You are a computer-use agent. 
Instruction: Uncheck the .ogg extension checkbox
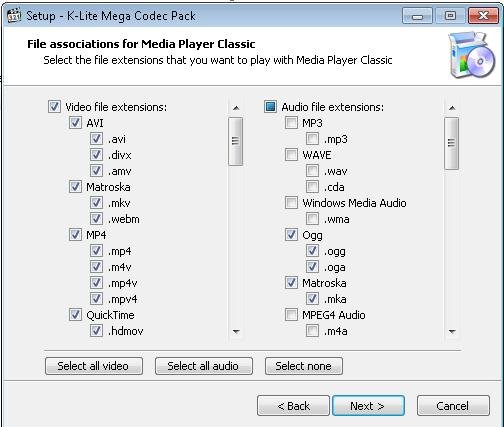(312, 251)
